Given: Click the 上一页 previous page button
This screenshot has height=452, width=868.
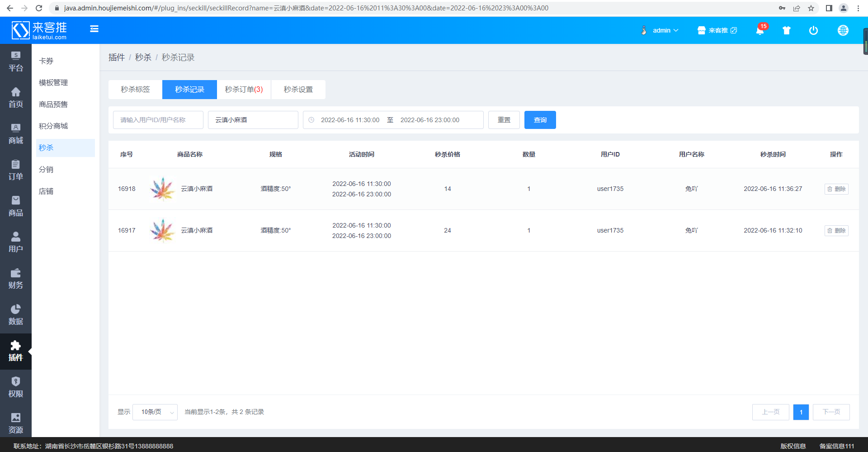Looking at the screenshot, I should point(771,412).
